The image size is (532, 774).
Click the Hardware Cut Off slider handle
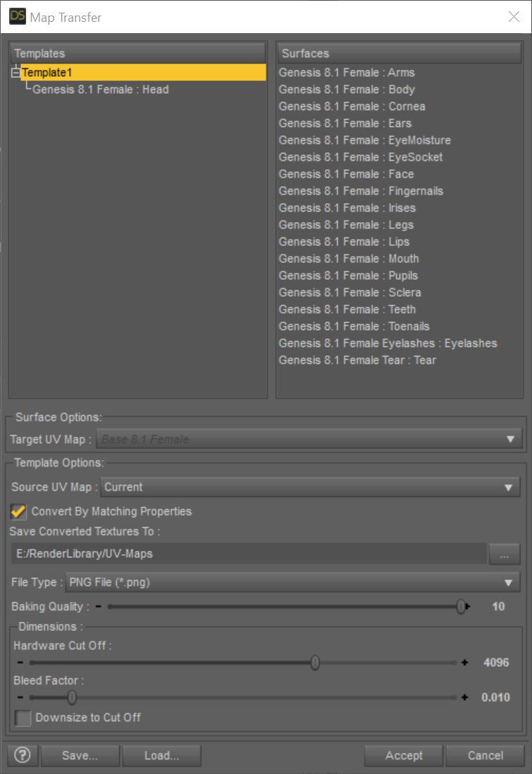316,663
